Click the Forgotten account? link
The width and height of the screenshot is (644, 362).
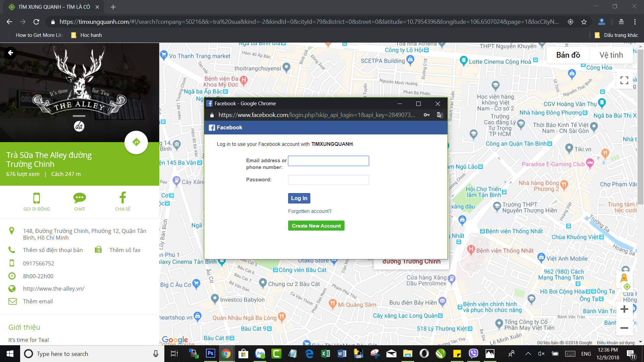coord(310,211)
